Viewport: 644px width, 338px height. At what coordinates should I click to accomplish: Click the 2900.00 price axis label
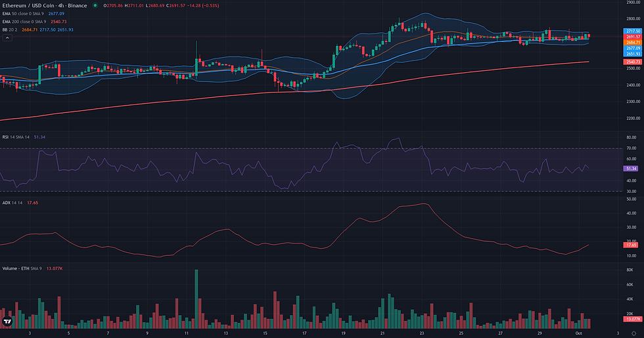(633, 3)
